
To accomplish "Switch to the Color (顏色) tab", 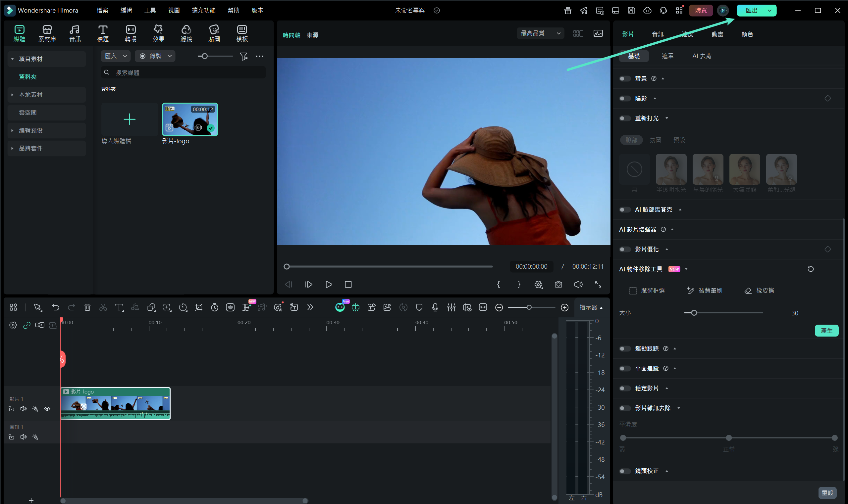I will (x=747, y=34).
